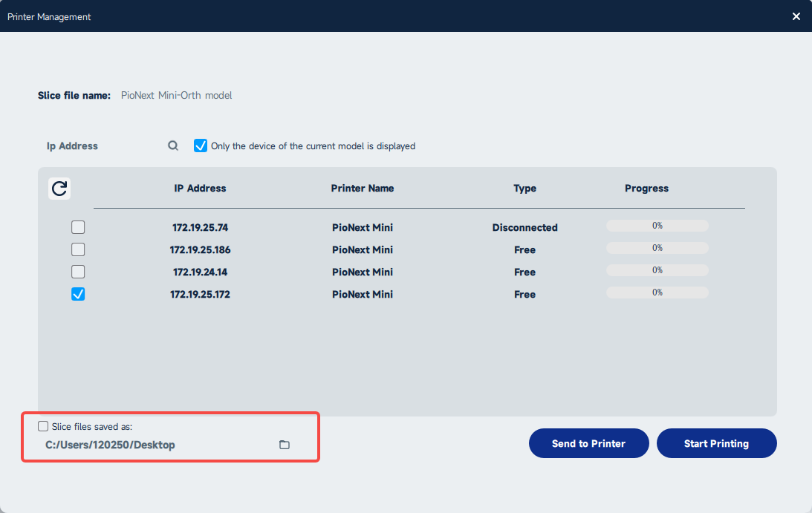Select IP address 172.19.25.172

point(200,294)
